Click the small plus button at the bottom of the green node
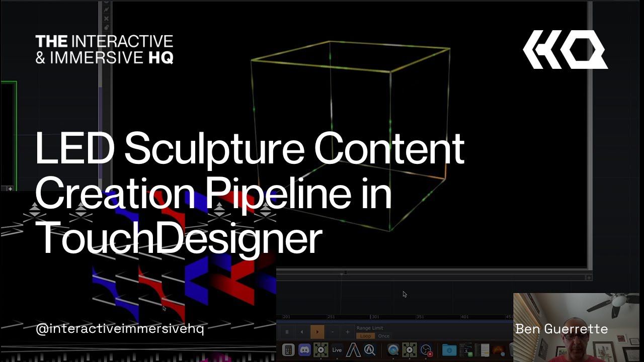 (x=10, y=189)
